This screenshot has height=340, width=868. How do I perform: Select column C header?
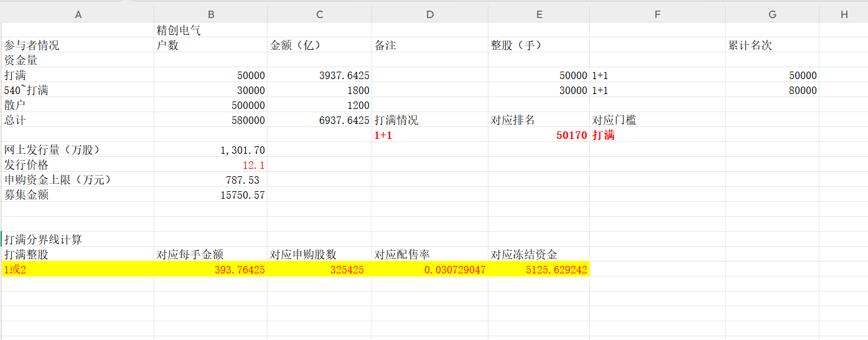[x=319, y=14]
